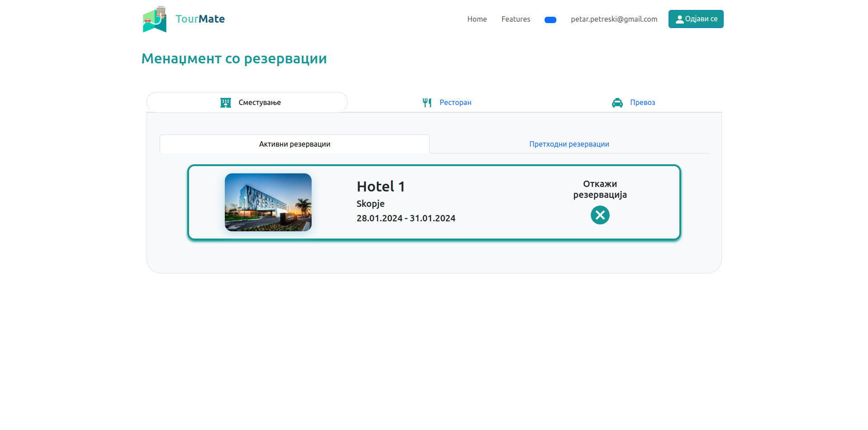Click the TourMate brand name text
This screenshot has width=868, height=430.
[200, 19]
